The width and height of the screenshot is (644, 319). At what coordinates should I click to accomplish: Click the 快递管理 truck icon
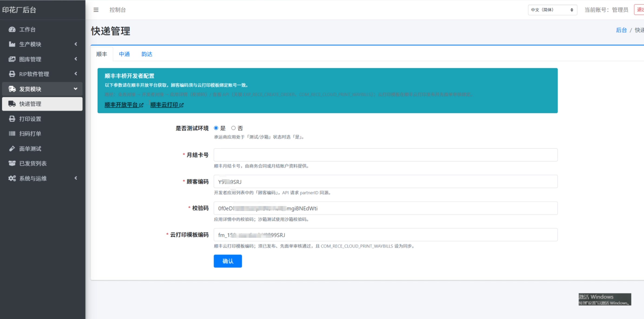point(12,104)
